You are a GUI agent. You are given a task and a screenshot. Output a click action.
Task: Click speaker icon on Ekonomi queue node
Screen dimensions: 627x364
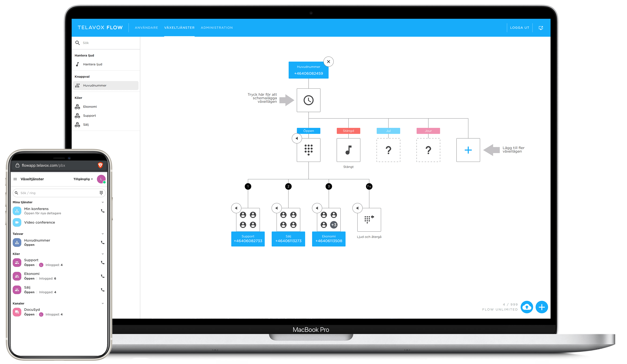[x=317, y=208]
